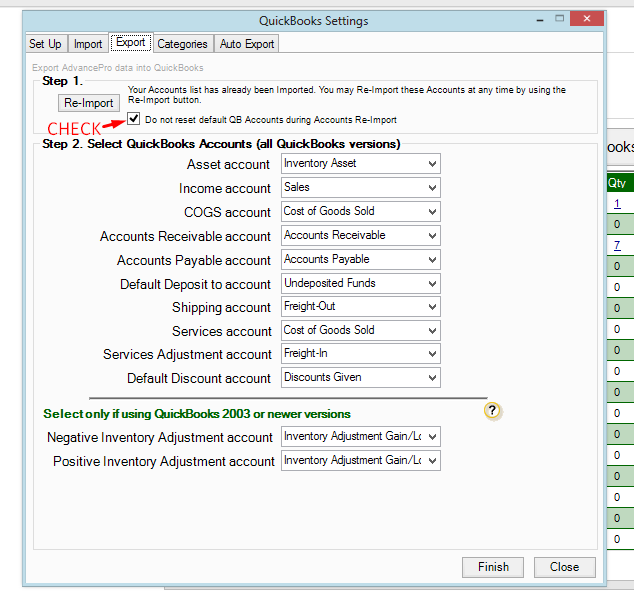Switch to the Import tab
634x603 pixels.
click(88, 44)
